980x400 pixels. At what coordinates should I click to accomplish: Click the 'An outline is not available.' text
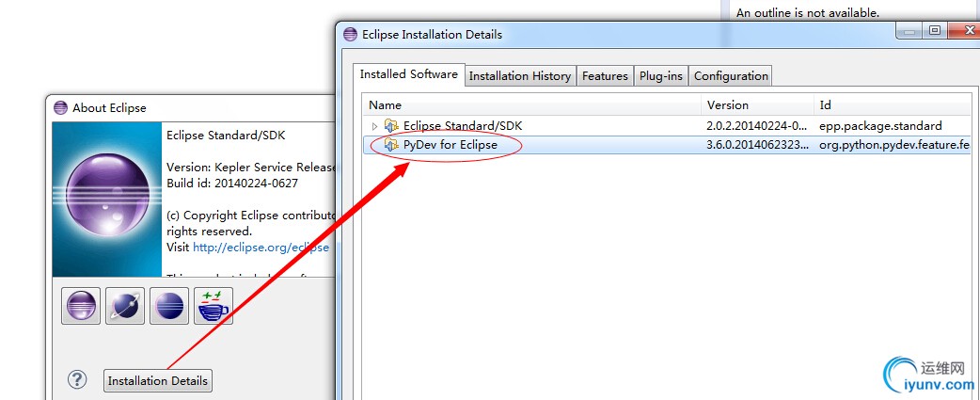[808, 12]
